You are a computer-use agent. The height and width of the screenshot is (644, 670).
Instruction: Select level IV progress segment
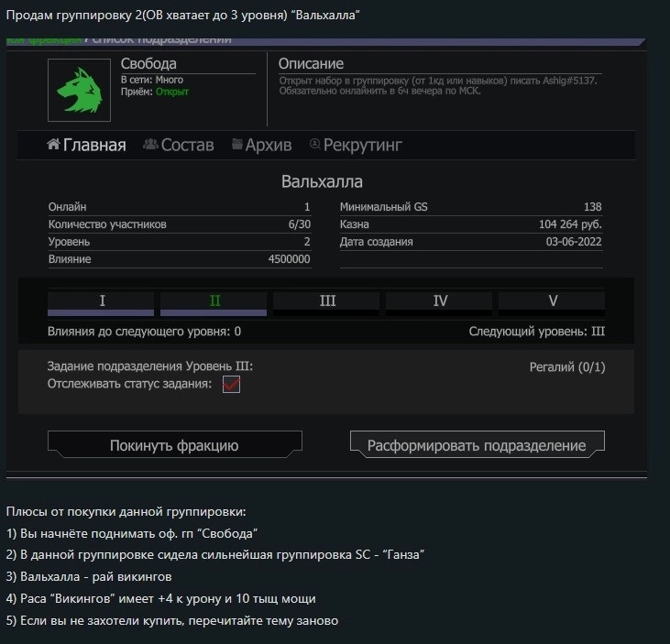439,303
